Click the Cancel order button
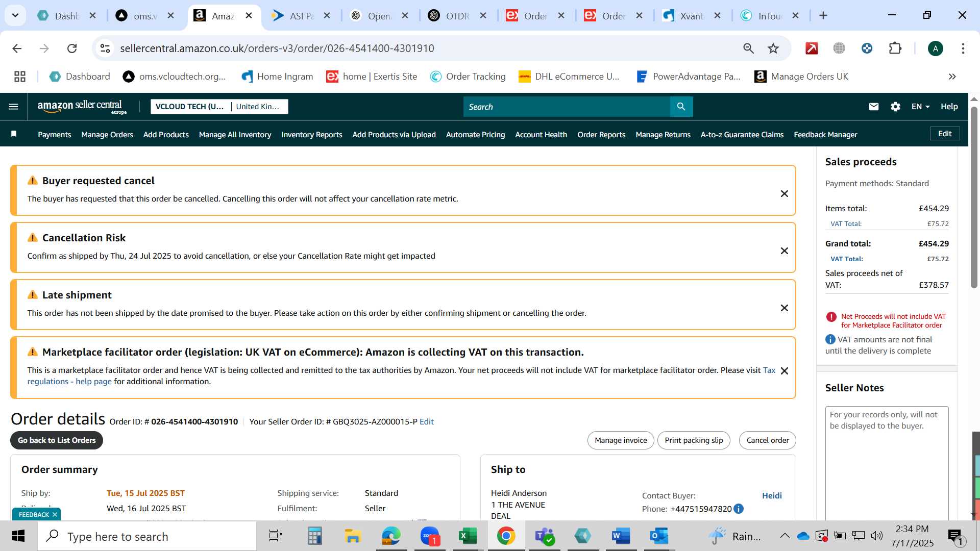Image resolution: width=980 pixels, height=551 pixels. pyautogui.click(x=768, y=440)
